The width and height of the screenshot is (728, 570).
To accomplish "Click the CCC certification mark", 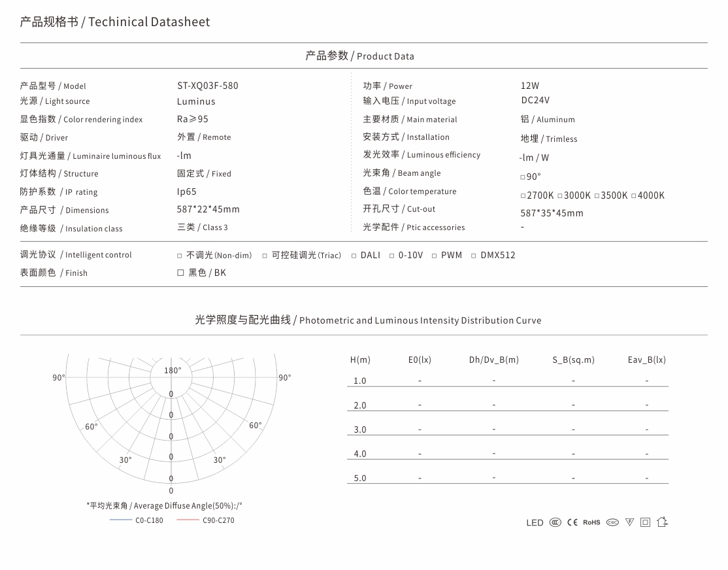I will pos(555,523).
